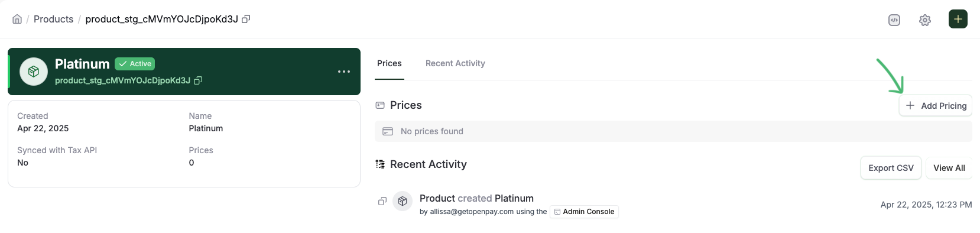This screenshot has height=233, width=980.
Task: Copy product ID in Platinum header card
Action: point(199,80)
